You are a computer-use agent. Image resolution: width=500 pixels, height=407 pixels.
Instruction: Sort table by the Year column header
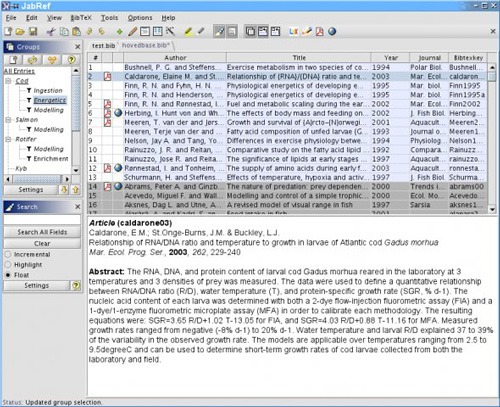click(x=390, y=57)
